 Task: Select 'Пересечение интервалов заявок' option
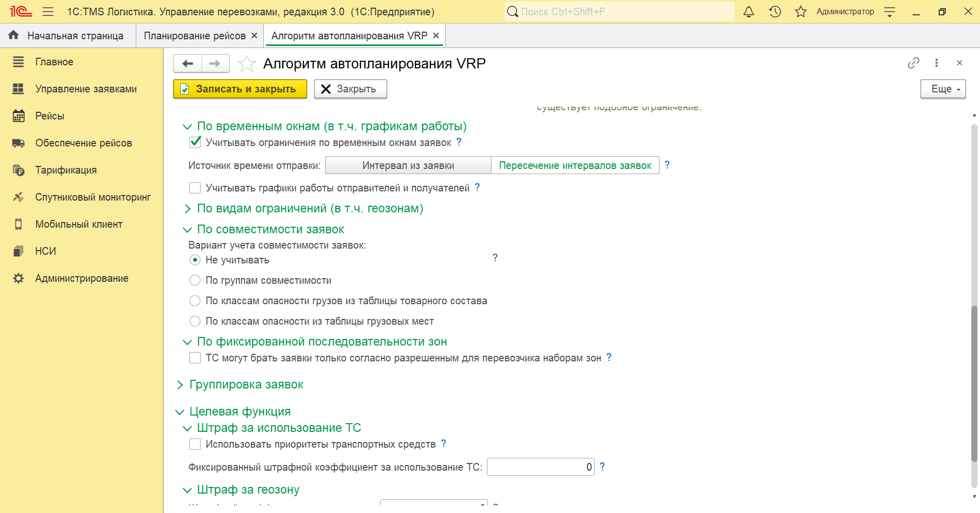(575, 165)
